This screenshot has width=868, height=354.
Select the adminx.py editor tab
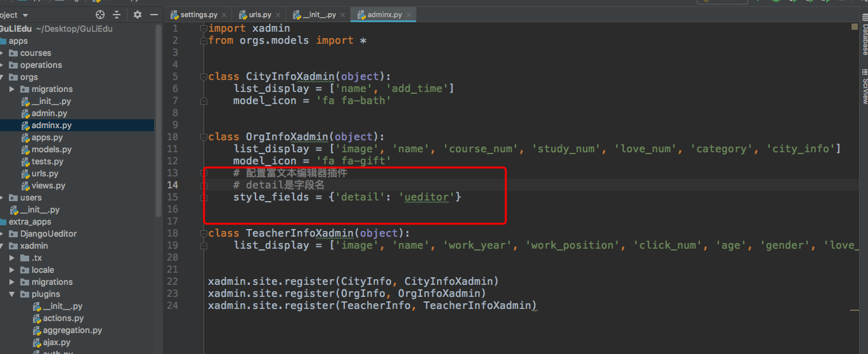[384, 15]
